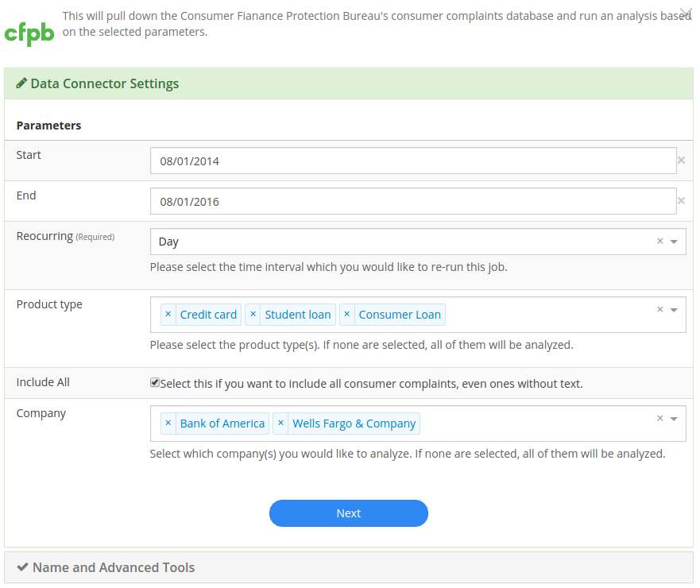700x588 pixels.
Task: Click the Reocurring (Required) label
Action: [65, 236]
